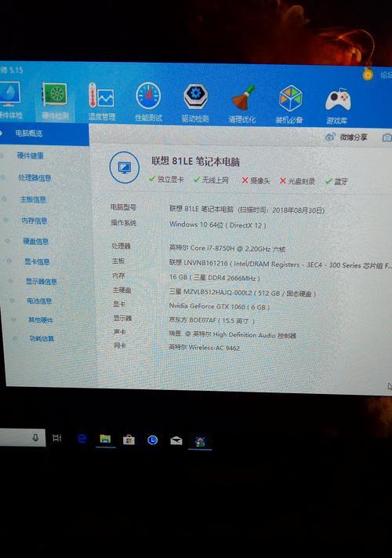Viewport: 392px width, 558px height.
Task: Click the Core i7-8750H processor value
Action: click(x=227, y=249)
